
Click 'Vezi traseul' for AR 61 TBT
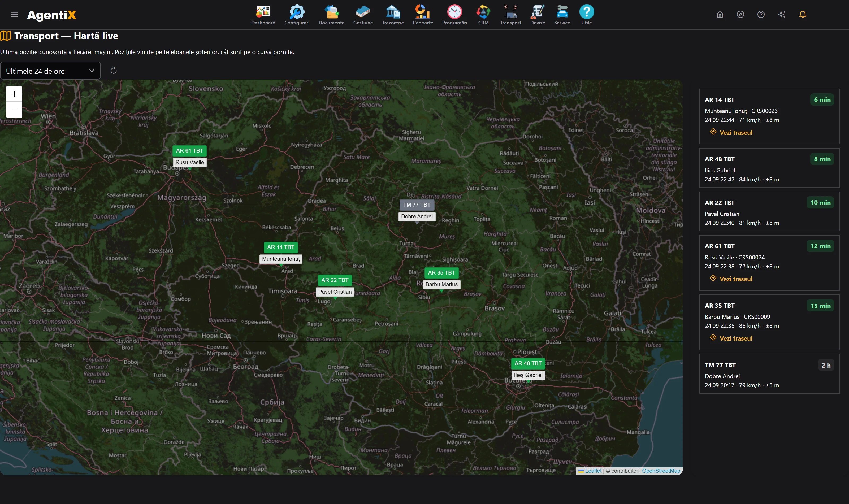tap(731, 279)
